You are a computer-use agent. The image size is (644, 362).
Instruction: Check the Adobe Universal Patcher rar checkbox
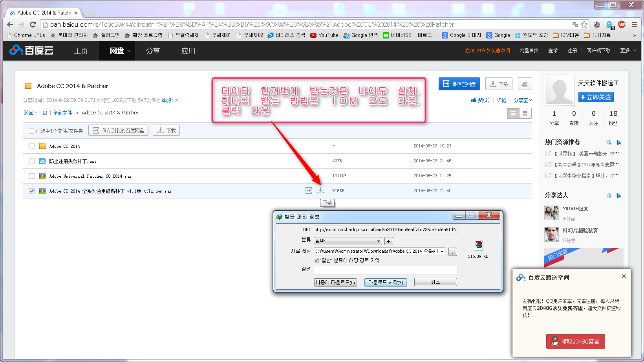click(x=32, y=176)
